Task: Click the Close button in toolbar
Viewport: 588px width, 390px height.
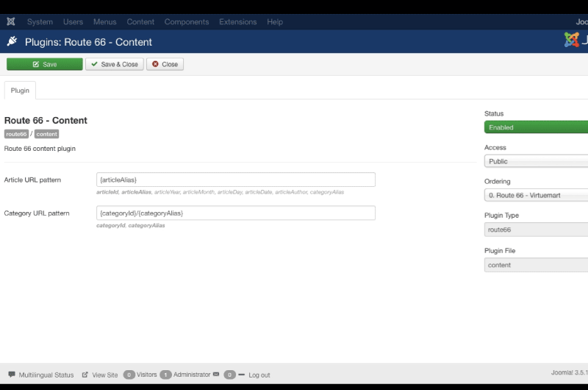Action: click(x=165, y=64)
